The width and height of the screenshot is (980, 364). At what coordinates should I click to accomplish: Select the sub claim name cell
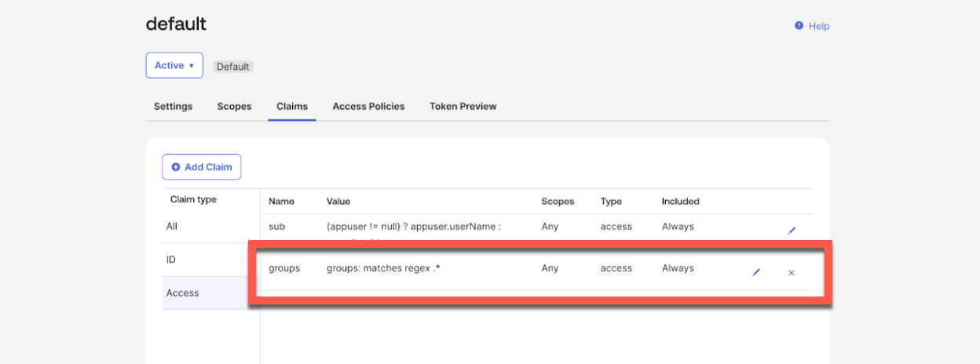tap(276, 226)
